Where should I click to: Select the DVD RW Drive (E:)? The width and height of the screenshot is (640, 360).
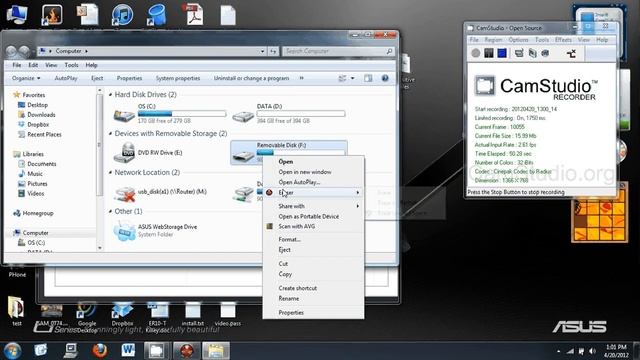click(149, 152)
